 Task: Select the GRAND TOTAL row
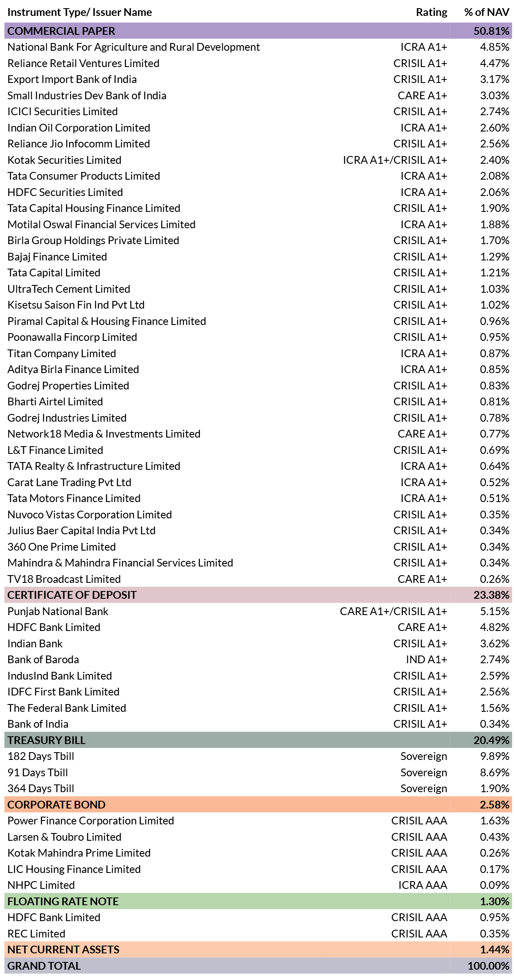coord(258,966)
